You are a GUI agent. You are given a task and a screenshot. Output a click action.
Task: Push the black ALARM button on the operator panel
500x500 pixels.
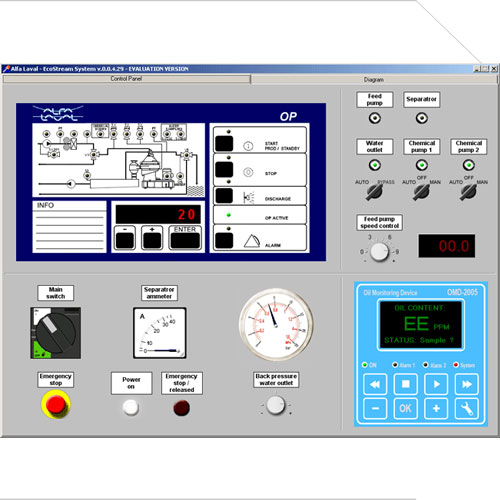point(224,240)
